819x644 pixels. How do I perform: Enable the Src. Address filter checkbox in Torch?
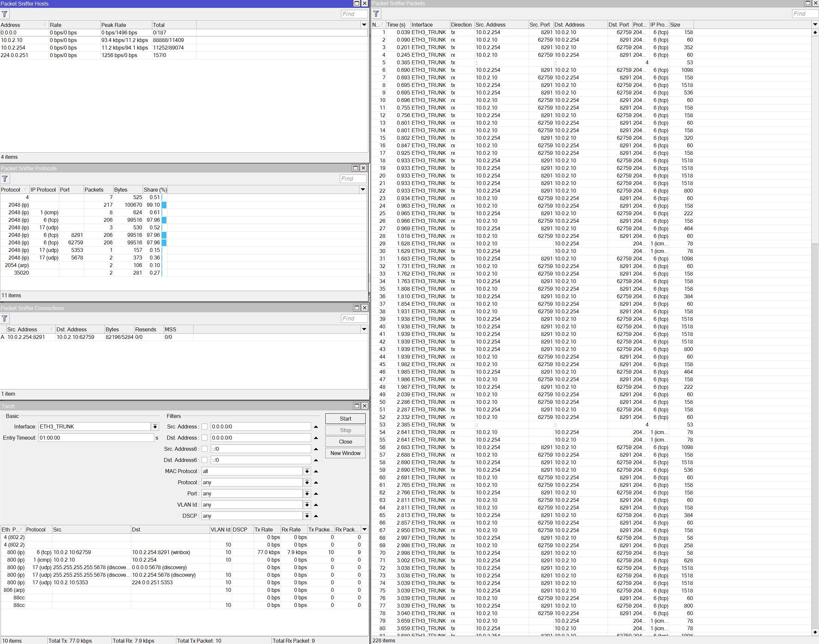[x=205, y=426]
